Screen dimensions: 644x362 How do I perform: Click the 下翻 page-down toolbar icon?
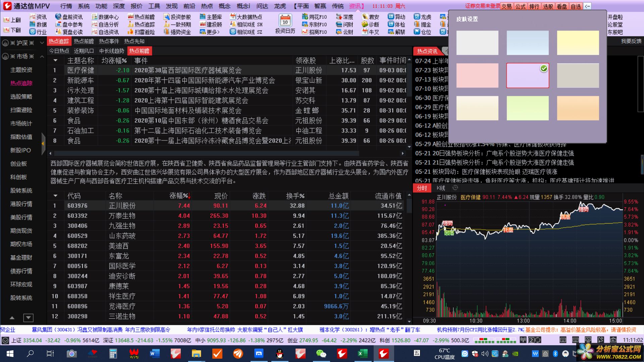[12, 30]
